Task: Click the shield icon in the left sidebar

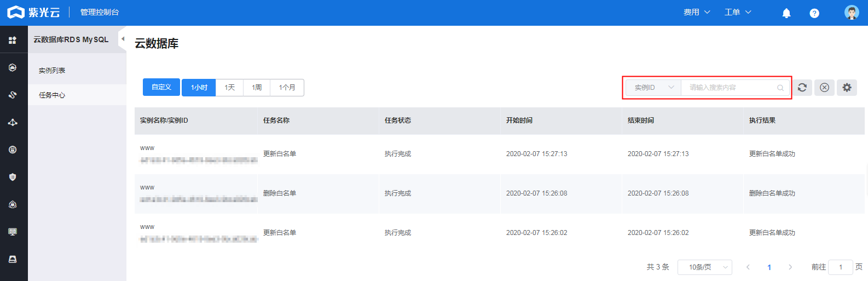Action: click(x=13, y=177)
